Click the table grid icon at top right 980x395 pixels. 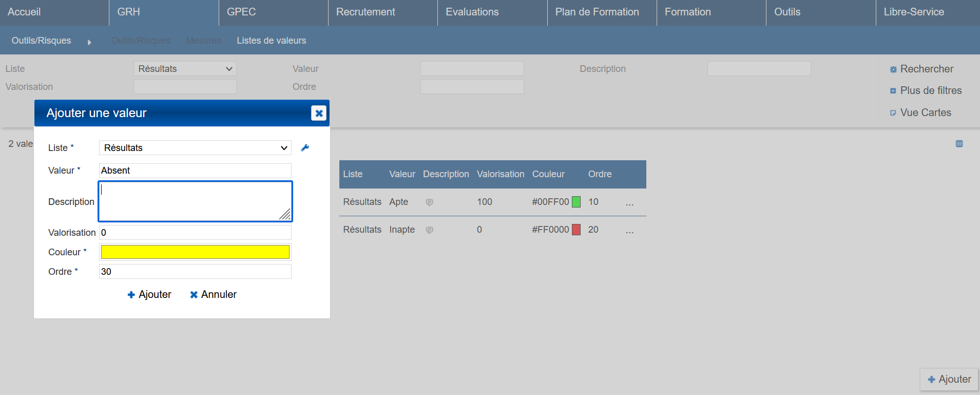pyautogui.click(x=959, y=144)
